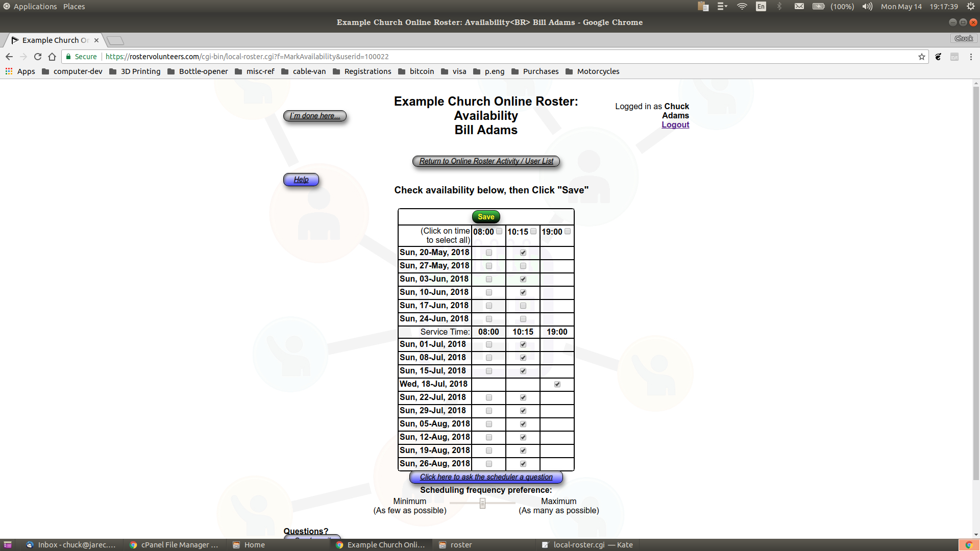Select all 19:00 times via header checkbox
Image resolution: width=980 pixels, height=551 pixels.
tap(568, 231)
